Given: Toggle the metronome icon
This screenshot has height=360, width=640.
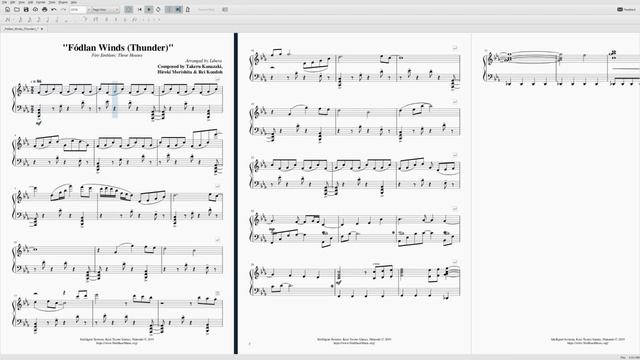Looking at the screenshot, I should pyautogui.click(x=188, y=9).
